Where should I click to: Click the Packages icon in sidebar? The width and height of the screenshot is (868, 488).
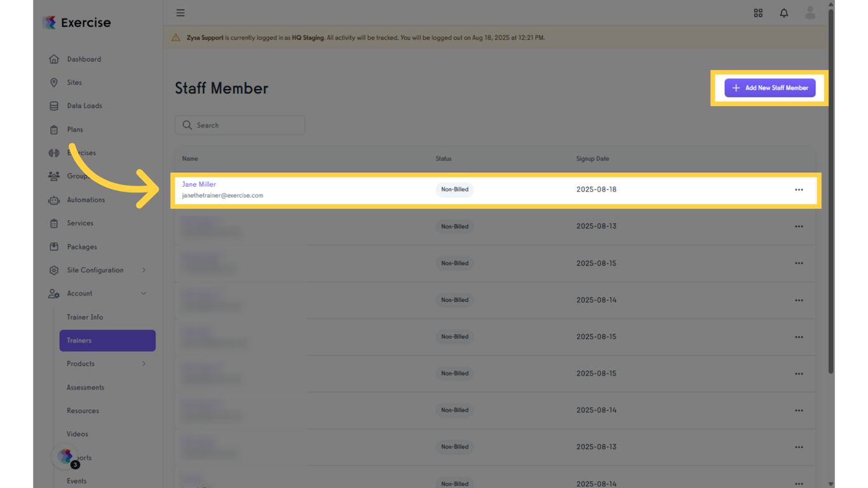[x=54, y=247]
